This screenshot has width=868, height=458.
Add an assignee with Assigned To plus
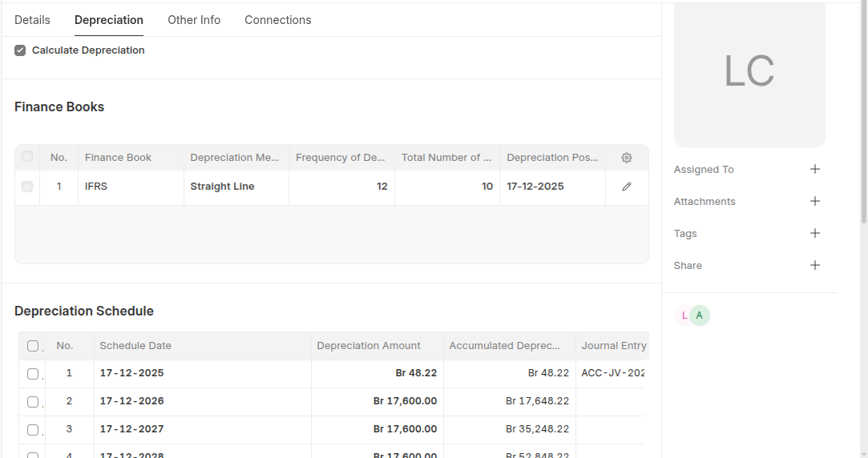pos(815,169)
